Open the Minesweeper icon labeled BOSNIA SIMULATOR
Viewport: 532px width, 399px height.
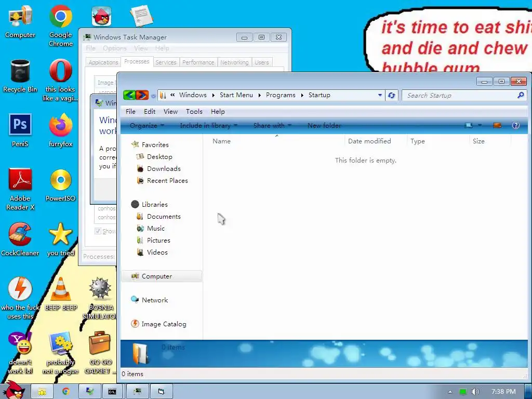point(100,298)
